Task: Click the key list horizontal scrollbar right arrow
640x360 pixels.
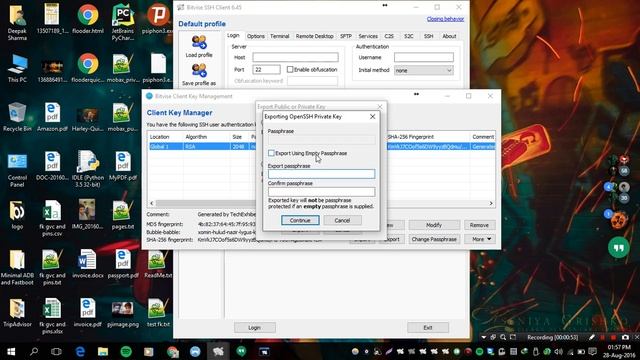Action: point(491,203)
